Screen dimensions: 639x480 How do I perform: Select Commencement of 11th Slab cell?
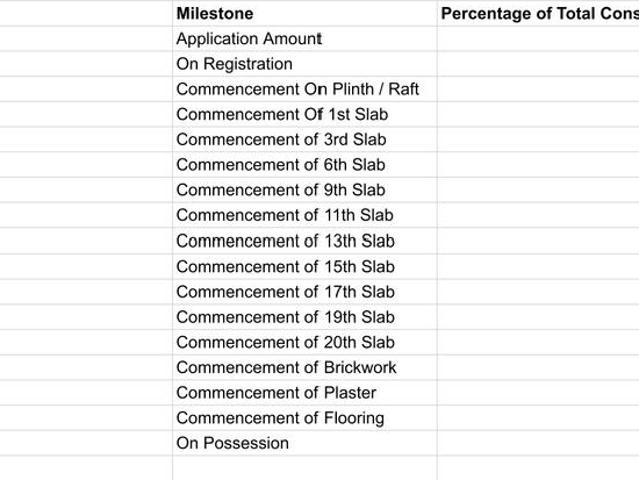point(305,216)
